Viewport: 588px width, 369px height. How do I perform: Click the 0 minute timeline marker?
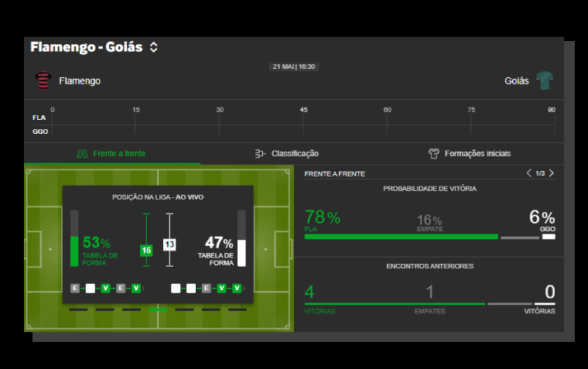[x=52, y=110]
